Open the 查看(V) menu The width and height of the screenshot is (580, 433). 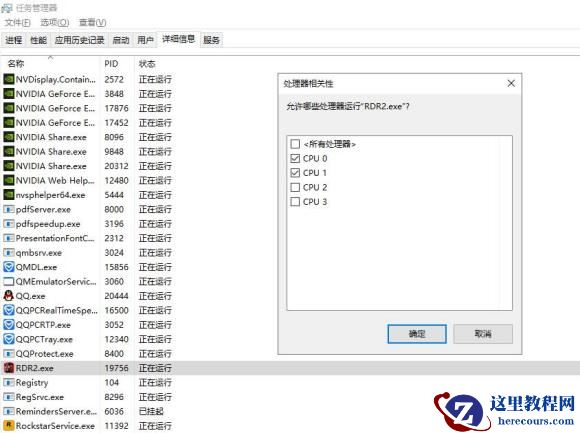point(92,23)
